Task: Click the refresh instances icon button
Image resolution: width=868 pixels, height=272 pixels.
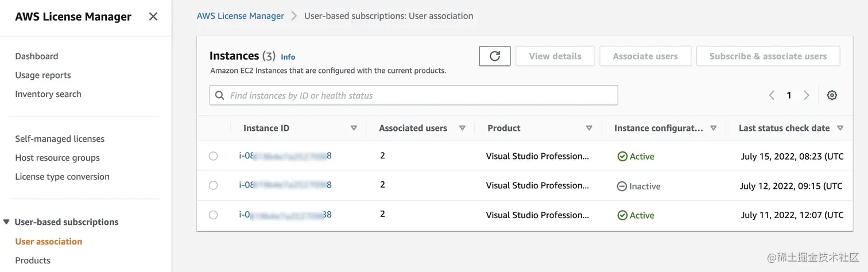Action: pos(495,56)
